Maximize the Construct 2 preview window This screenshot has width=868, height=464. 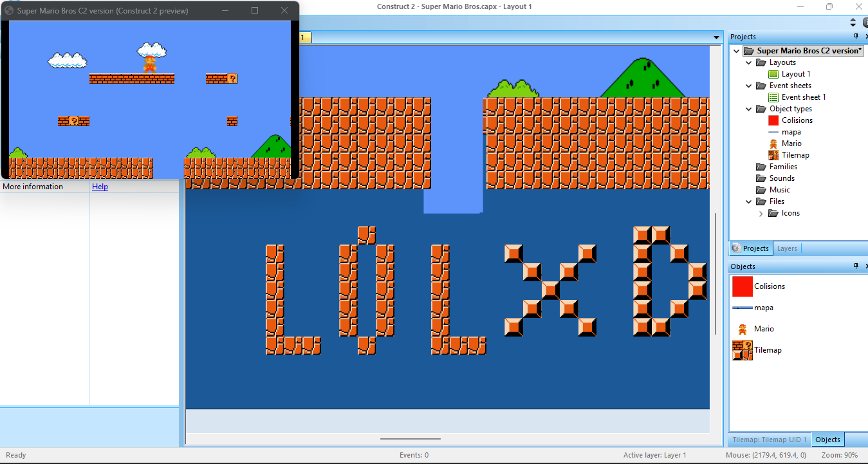(255, 10)
